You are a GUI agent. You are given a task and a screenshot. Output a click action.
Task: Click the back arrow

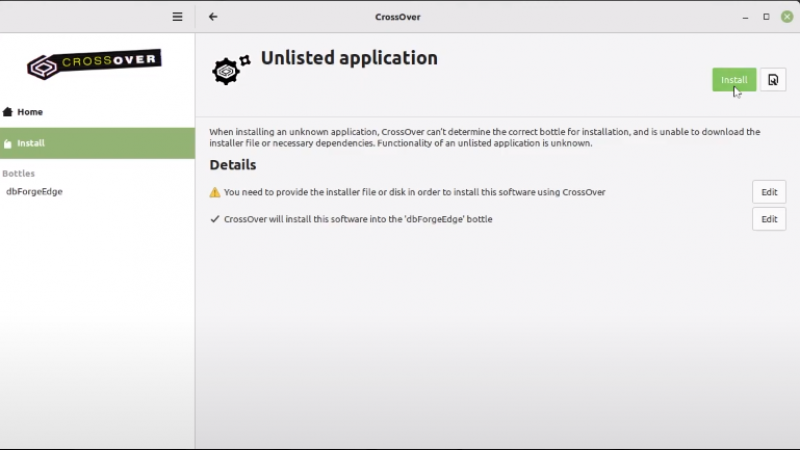coord(213,17)
